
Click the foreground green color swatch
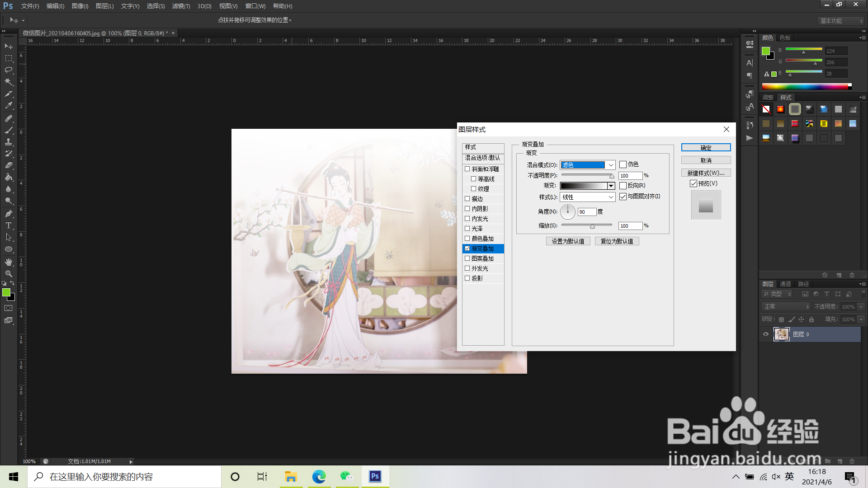[6, 293]
